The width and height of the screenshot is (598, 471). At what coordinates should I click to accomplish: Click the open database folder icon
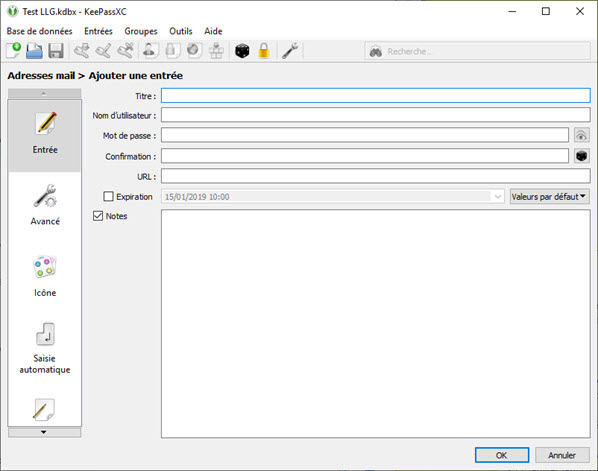(34, 51)
